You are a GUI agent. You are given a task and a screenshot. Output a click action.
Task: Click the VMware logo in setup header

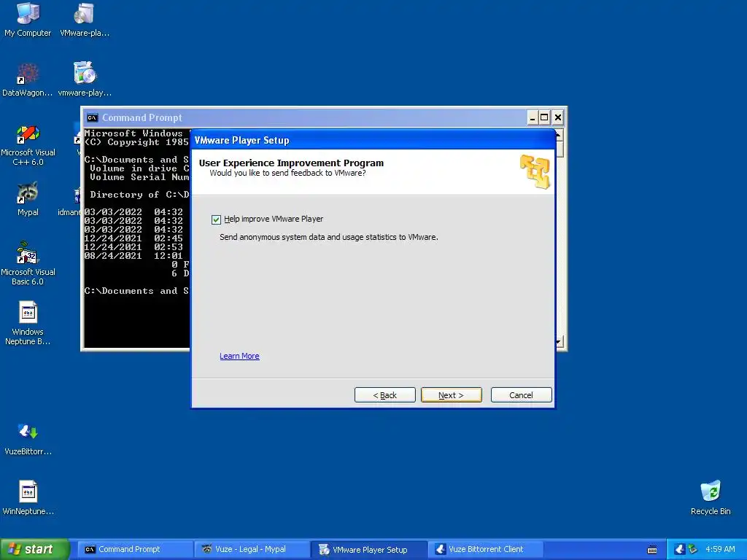(x=535, y=171)
